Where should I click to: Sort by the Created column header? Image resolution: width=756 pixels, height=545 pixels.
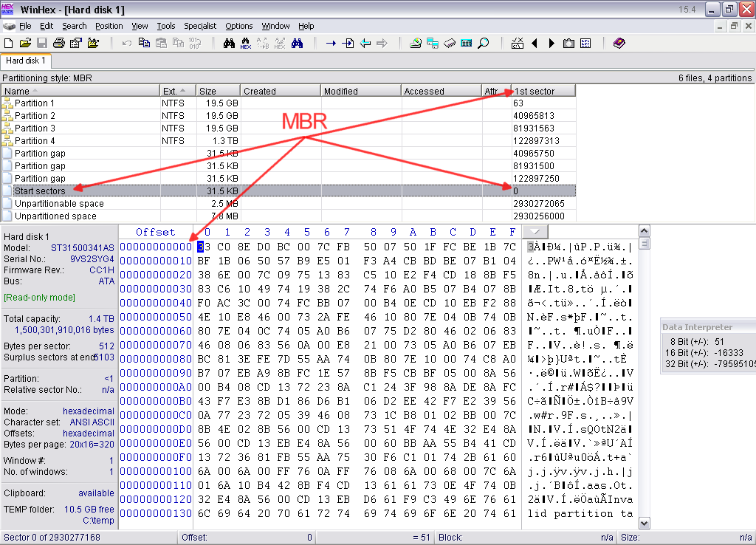click(x=280, y=91)
